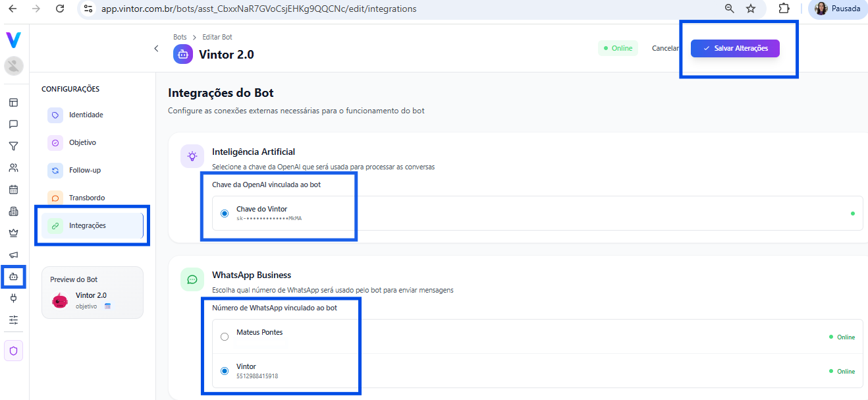Open the contacts people icon
This screenshot has width=868, height=400.
14,167
